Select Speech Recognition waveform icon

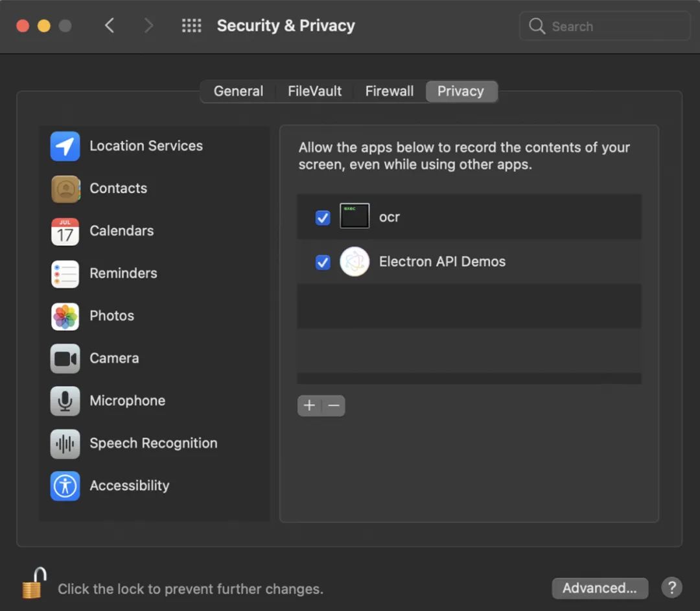[65, 444]
